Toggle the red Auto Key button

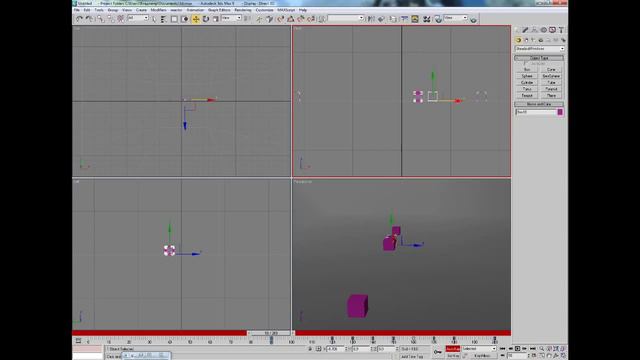[453, 349]
